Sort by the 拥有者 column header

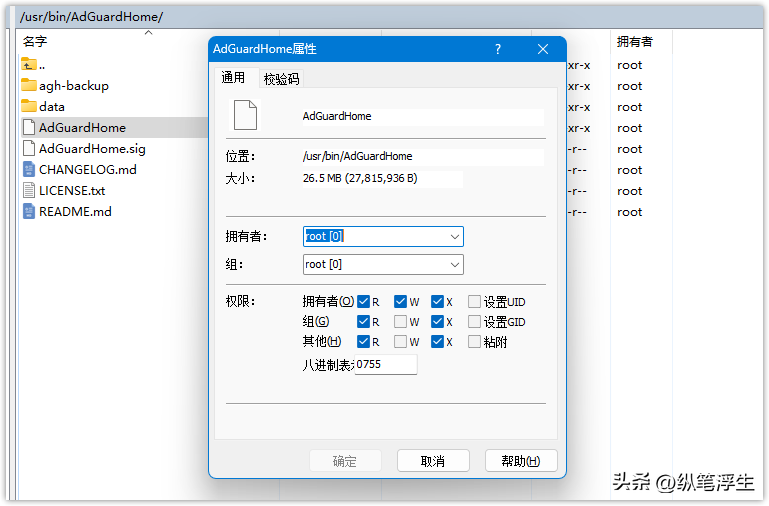pos(635,42)
